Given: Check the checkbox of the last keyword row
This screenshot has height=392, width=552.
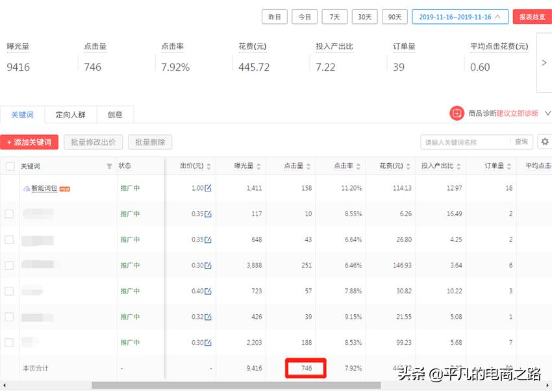Looking at the screenshot, I should (x=9, y=342).
